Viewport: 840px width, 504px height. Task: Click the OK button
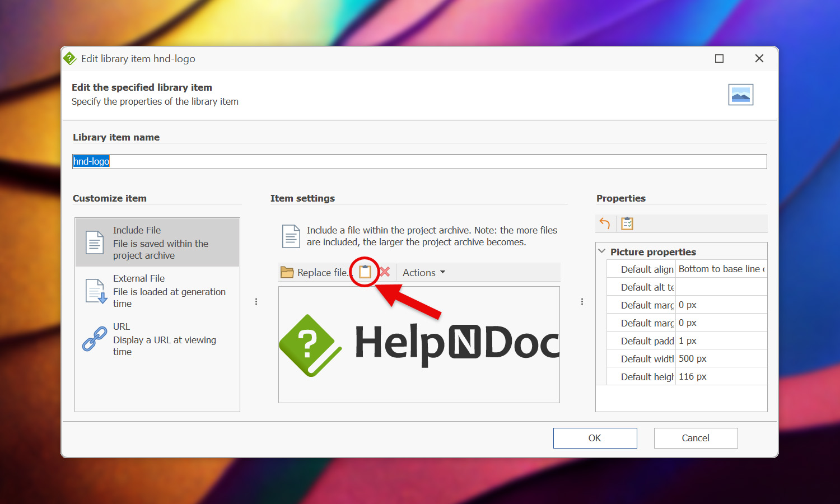click(595, 438)
